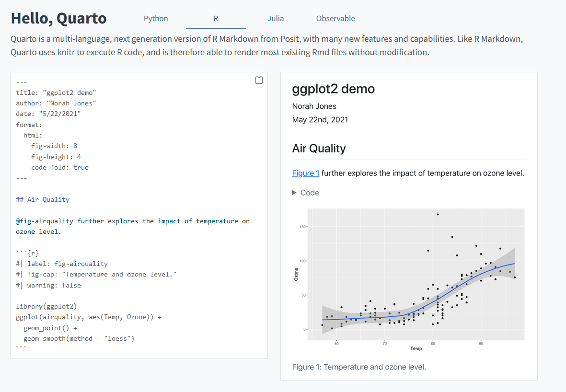Switch to the Observable tab
The image size is (566, 392).
pos(335,18)
